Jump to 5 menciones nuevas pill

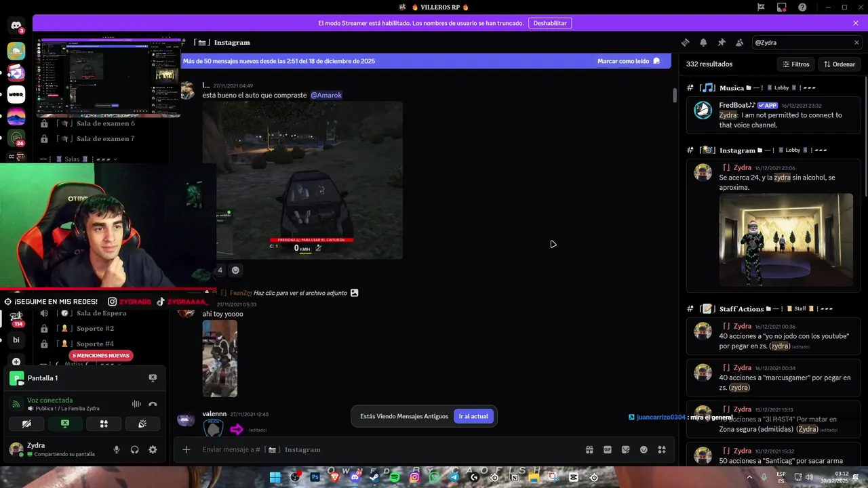coord(100,355)
